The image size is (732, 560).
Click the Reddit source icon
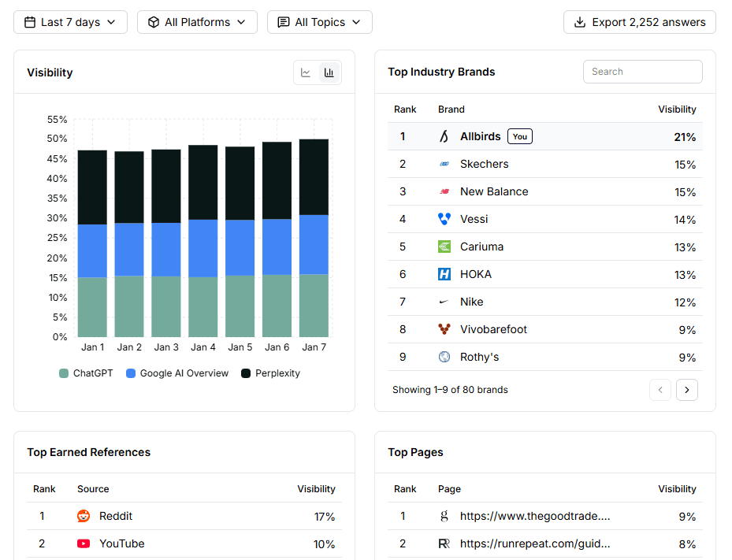point(84,516)
